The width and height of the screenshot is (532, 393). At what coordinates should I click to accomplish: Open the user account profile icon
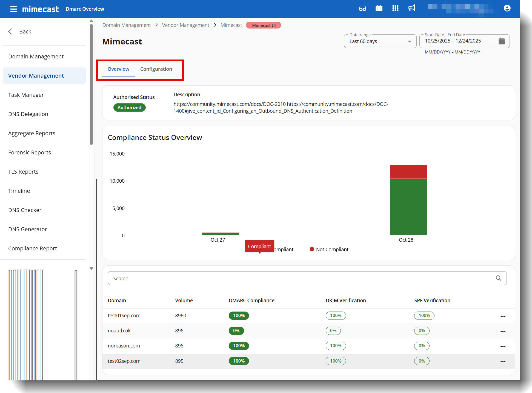point(507,9)
